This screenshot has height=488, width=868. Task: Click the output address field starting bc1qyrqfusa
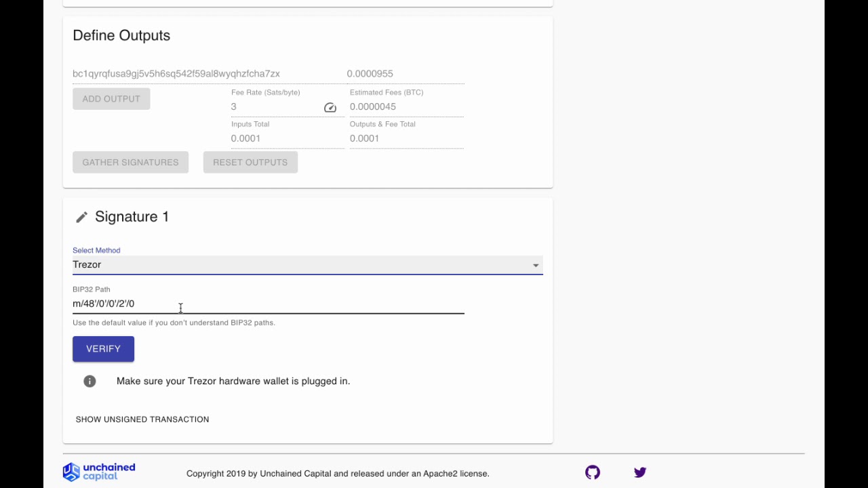206,74
